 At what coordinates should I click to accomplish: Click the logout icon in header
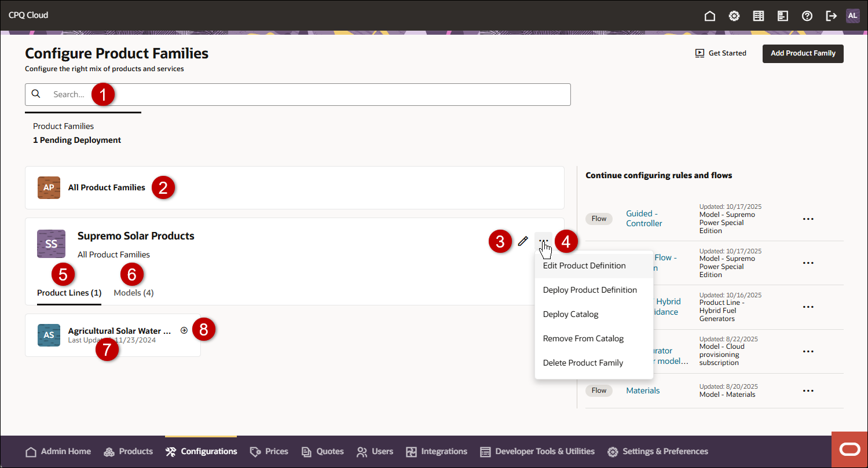[x=831, y=16]
